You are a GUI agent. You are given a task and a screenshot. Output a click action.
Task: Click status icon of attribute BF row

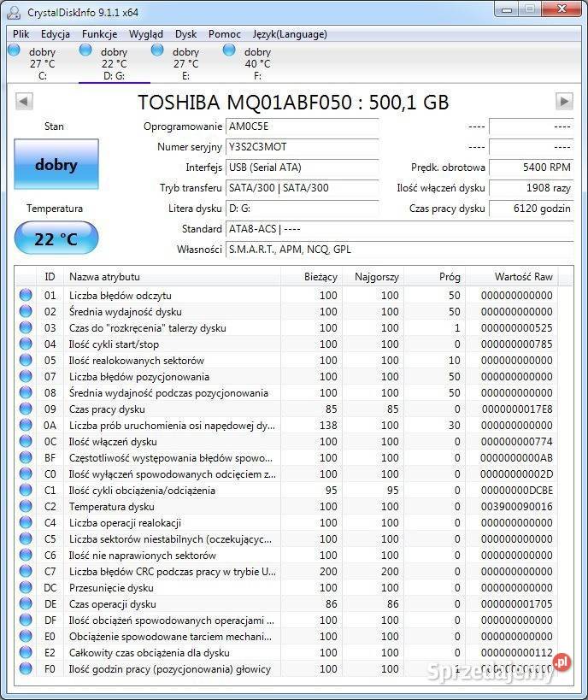pos(26,457)
